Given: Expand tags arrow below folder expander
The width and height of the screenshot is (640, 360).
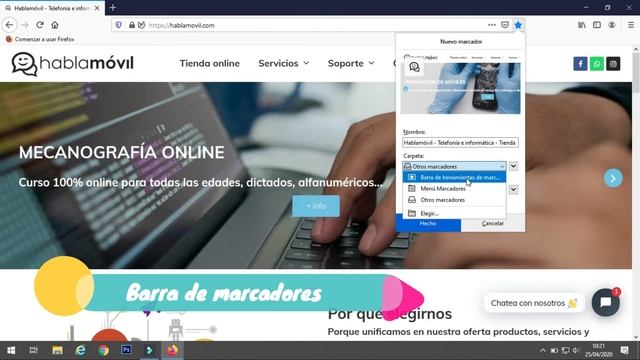Looking at the screenshot, I should tap(513, 189).
